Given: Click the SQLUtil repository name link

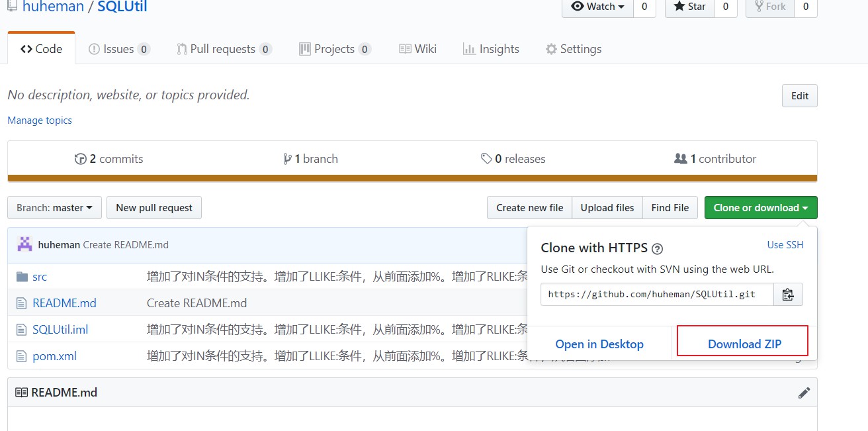Looking at the screenshot, I should [x=122, y=7].
